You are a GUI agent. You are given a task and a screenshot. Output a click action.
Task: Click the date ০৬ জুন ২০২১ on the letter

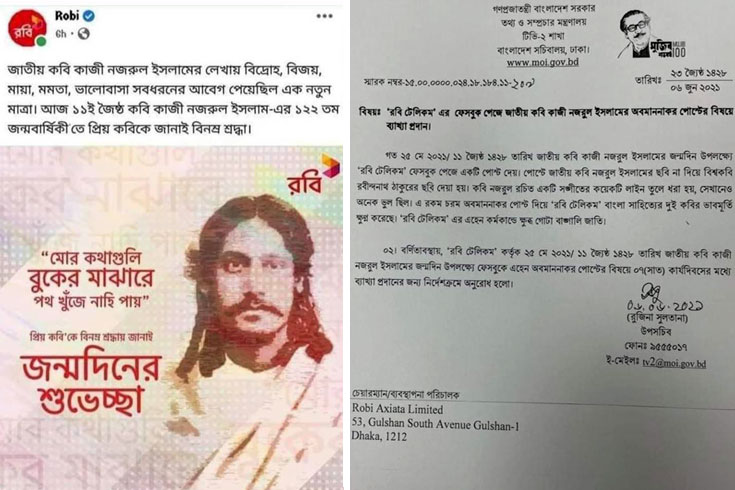pyautogui.click(x=700, y=88)
